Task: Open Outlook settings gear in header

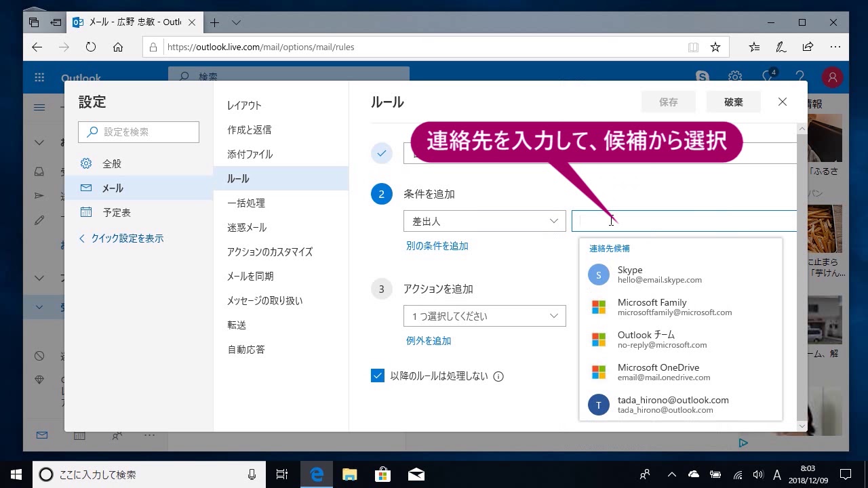Action: coord(735,77)
